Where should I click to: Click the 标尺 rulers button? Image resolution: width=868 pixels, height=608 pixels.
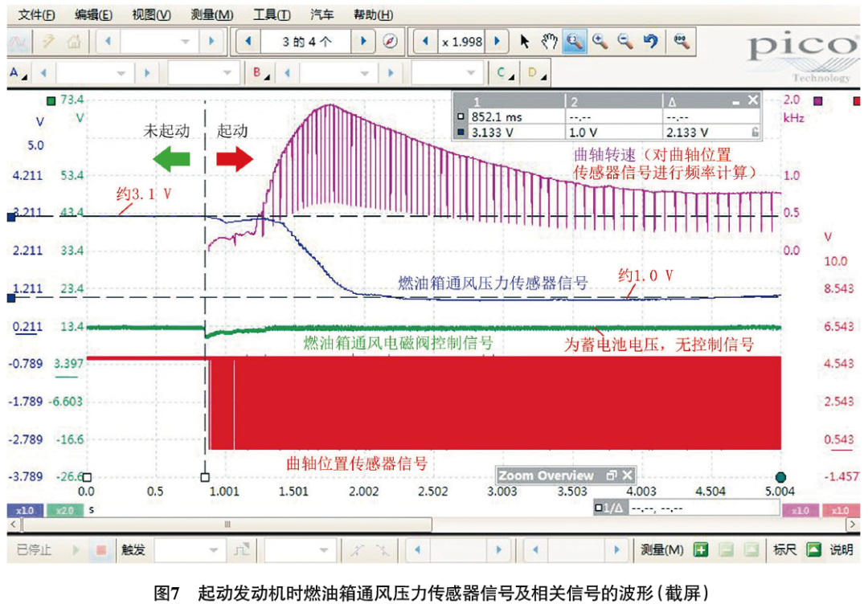click(x=784, y=550)
